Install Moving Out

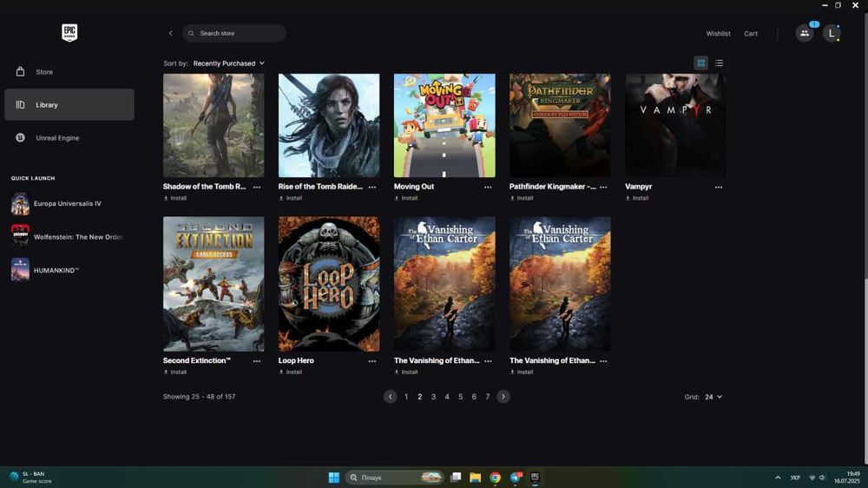405,198
